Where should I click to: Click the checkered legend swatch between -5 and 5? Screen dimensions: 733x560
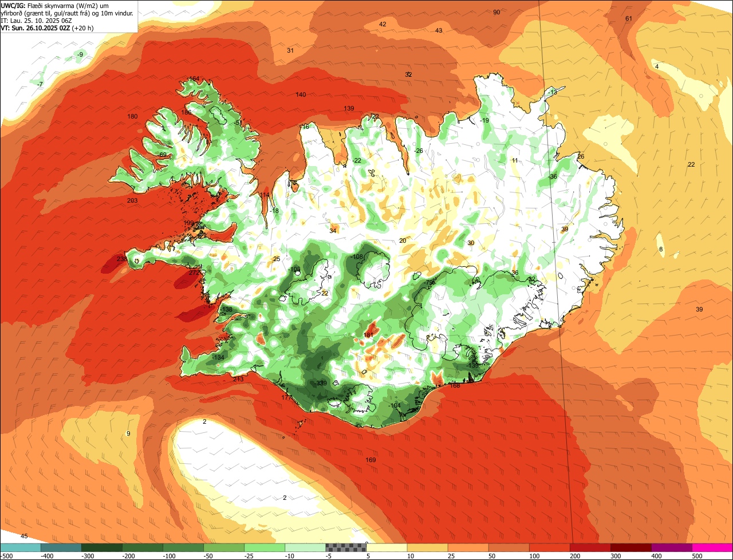pos(346,547)
